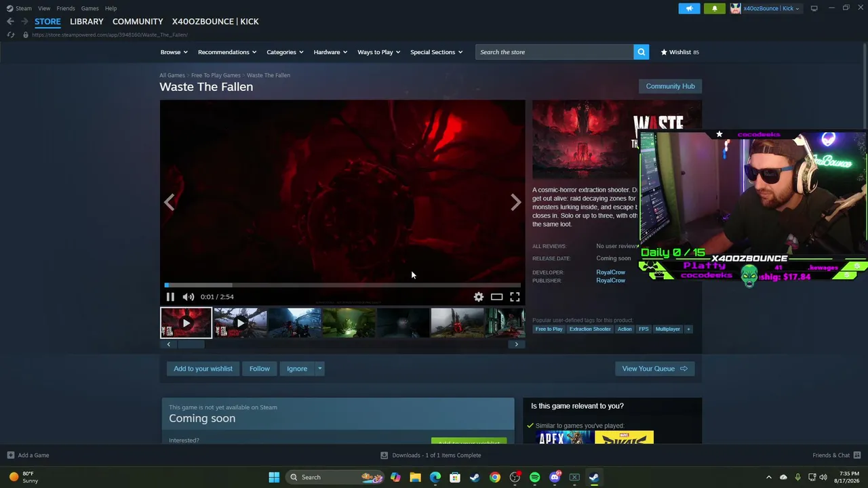Toggle theater mode on the video player
This screenshot has height=488, width=868.
tap(497, 297)
